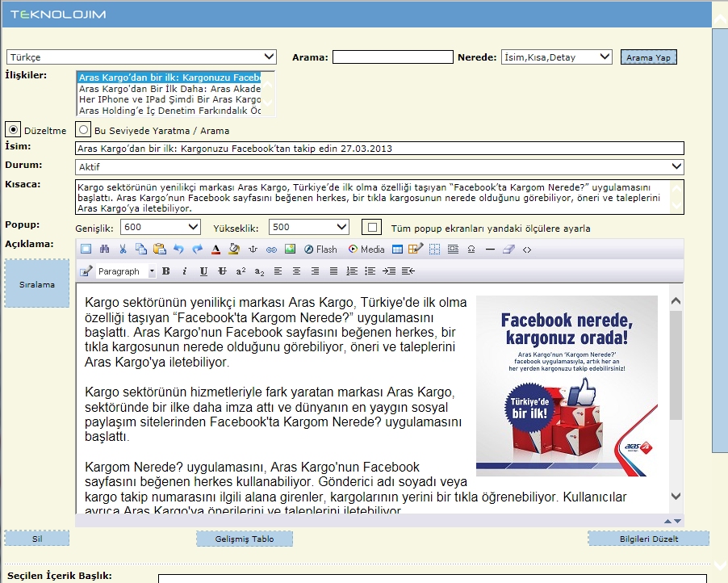The height and width of the screenshot is (583, 728).
Task: Click the Sıralama button
Action: pos(37,284)
